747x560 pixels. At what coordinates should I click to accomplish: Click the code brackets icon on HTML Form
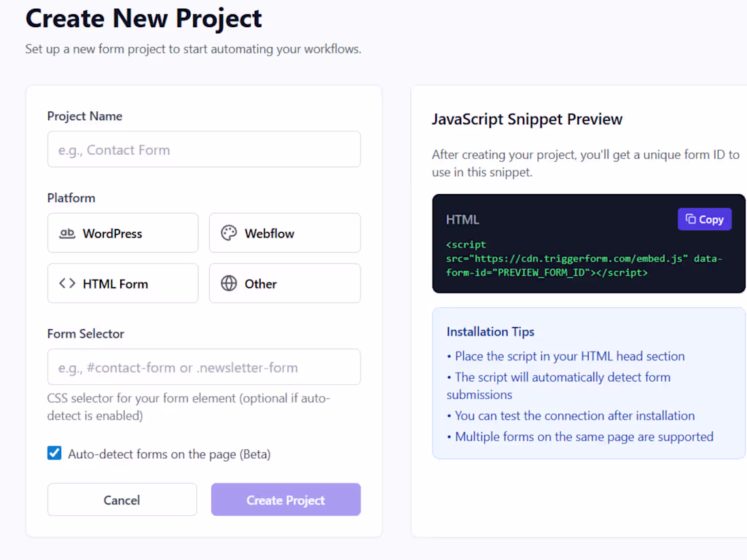[x=66, y=283]
